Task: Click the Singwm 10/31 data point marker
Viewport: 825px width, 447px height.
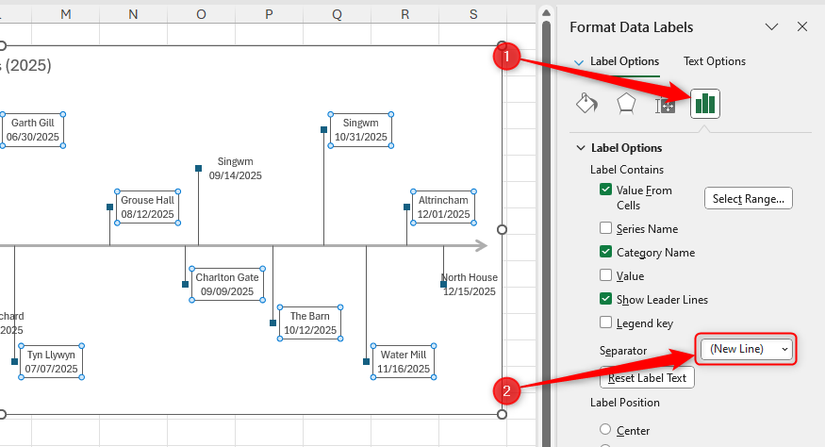Action: tap(324, 130)
